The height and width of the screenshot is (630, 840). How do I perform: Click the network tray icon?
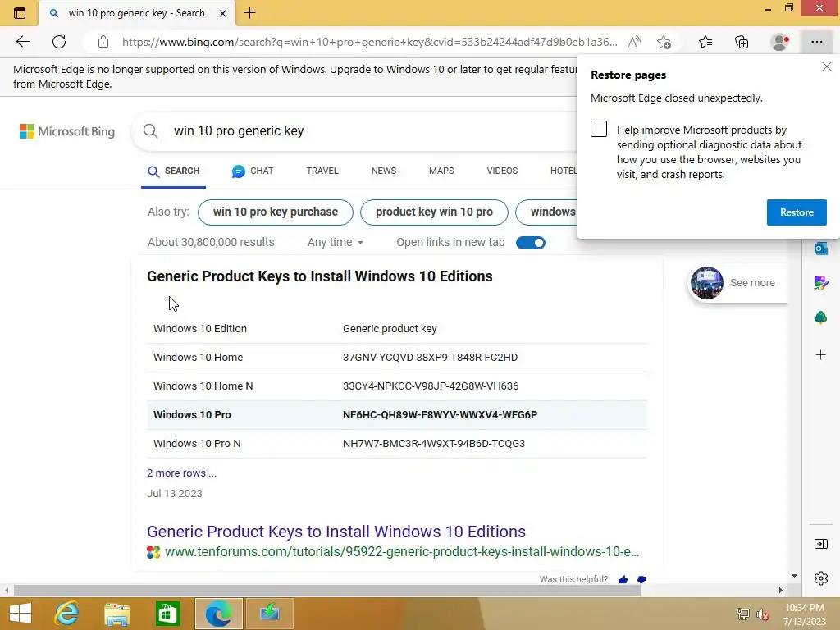742,614
